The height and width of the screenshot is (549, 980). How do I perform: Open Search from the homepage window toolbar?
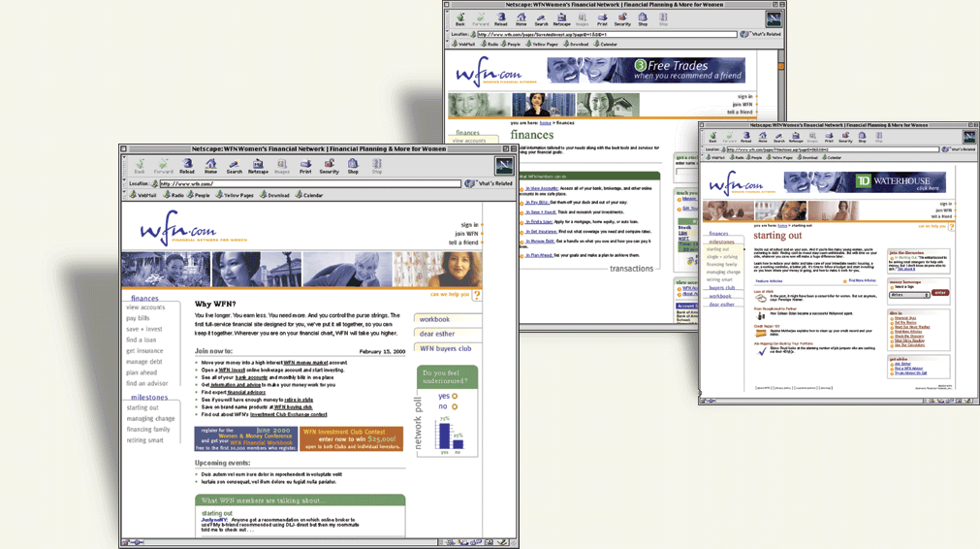234,166
